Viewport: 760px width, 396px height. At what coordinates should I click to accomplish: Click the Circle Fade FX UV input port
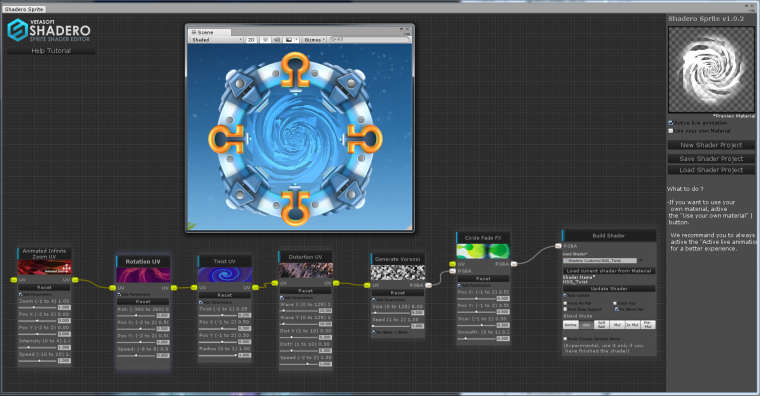452,264
